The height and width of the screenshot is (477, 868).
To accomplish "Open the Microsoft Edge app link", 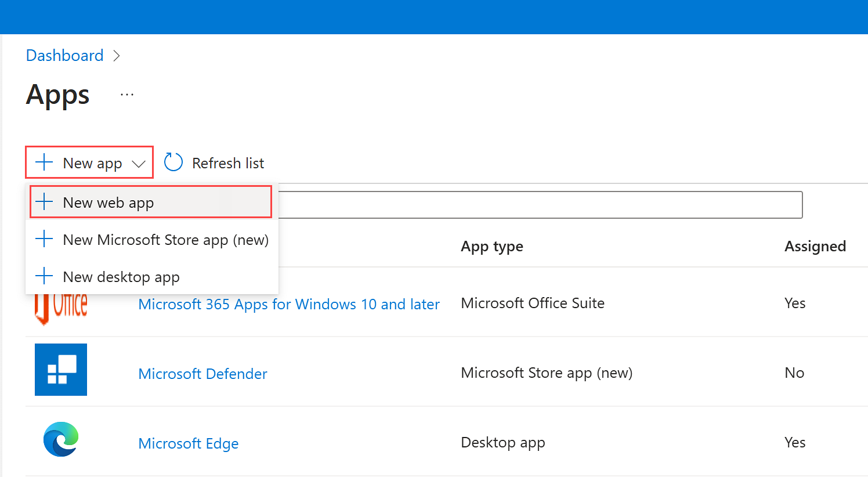I will tap(189, 443).
